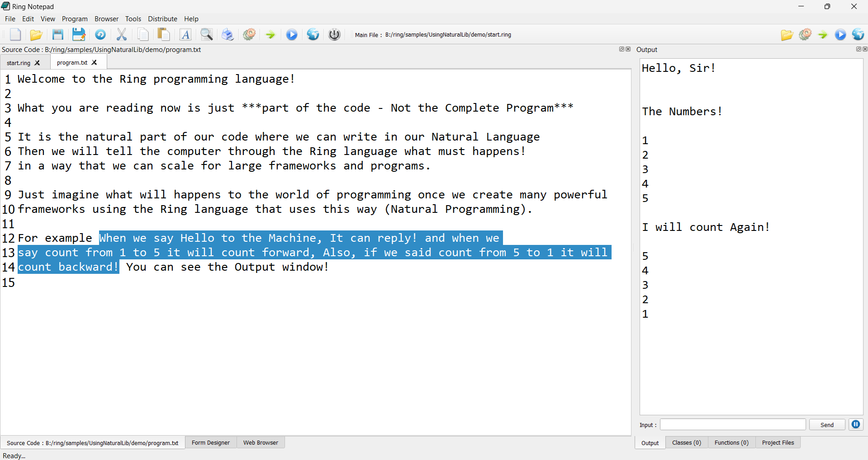Image resolution: width=868 pixels, height=460 pixels.
Task: Open the Browser menu
Action: coord(106,19)
